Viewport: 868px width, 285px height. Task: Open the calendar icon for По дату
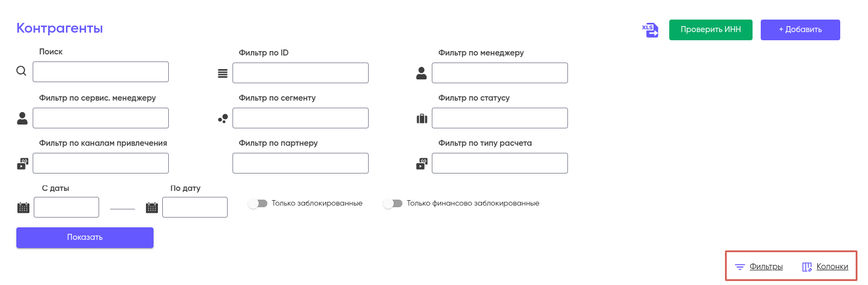click(152, 208)
